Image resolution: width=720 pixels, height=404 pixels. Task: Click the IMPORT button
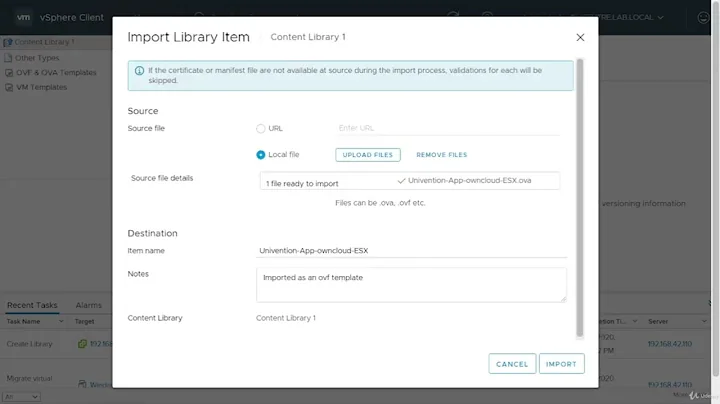click(562, 364)
